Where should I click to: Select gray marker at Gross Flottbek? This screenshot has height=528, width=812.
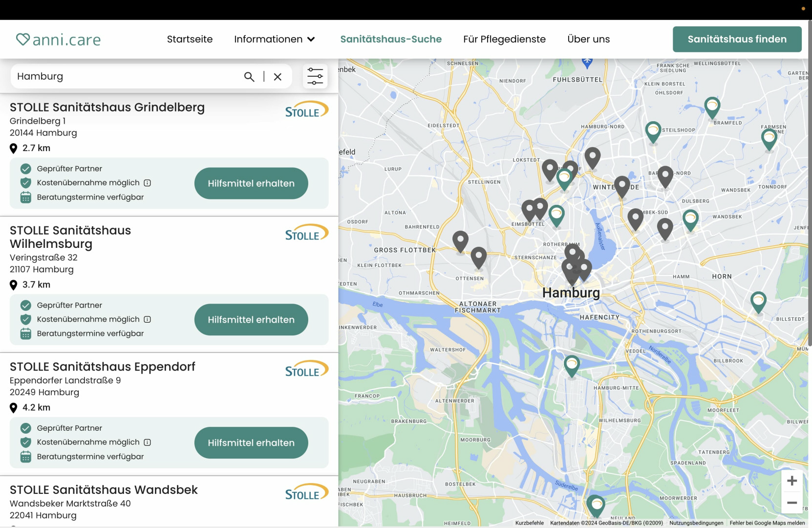460,242
